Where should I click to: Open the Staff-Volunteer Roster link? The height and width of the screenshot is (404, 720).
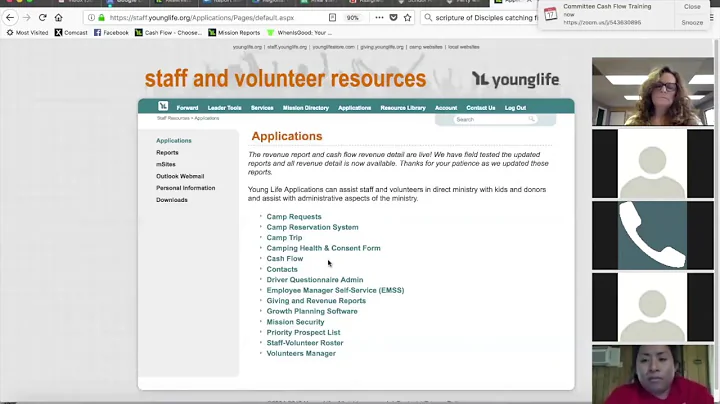[305, 343]
